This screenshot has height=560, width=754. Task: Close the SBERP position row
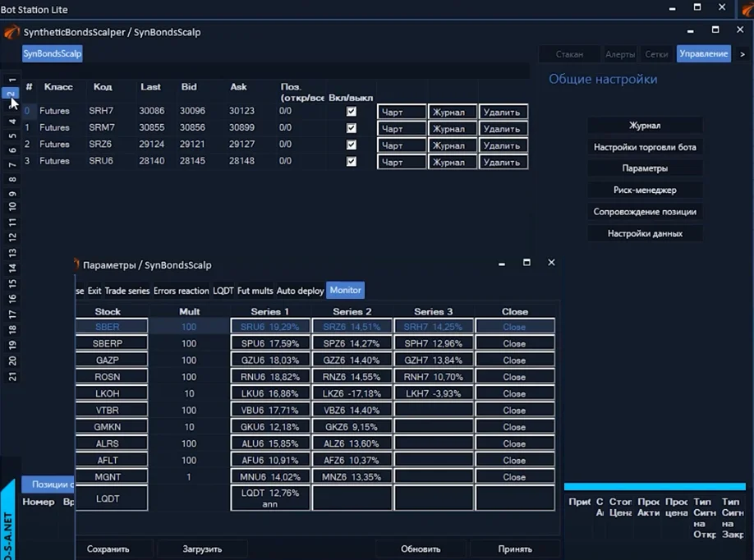pyautogui.click(x=514, y=344)
